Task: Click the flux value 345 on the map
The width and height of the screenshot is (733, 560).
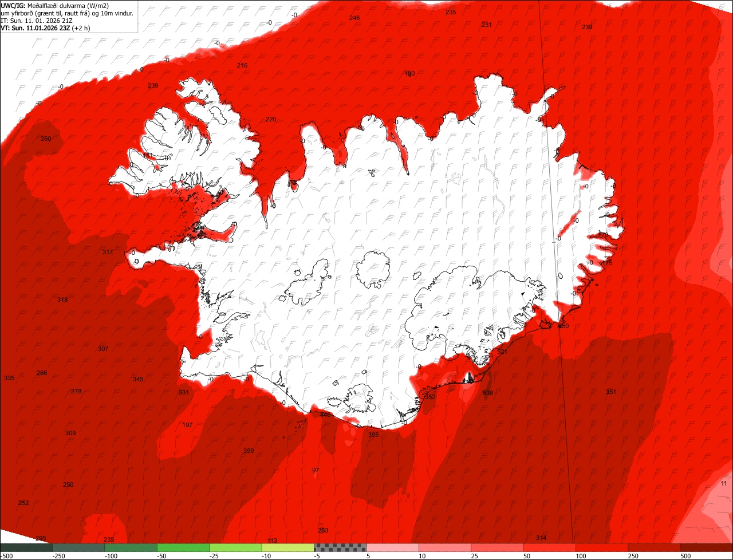Action: pyautogui.click(x=138, y=379)
